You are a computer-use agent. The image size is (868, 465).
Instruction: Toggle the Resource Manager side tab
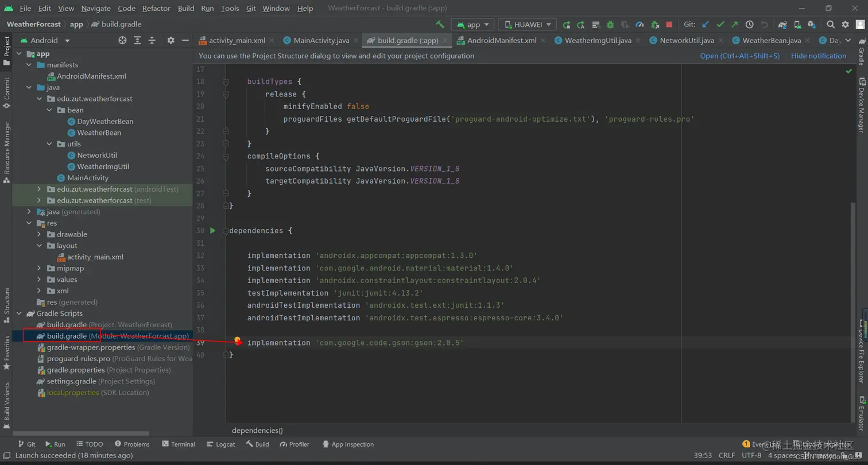(x=6, y=152)
